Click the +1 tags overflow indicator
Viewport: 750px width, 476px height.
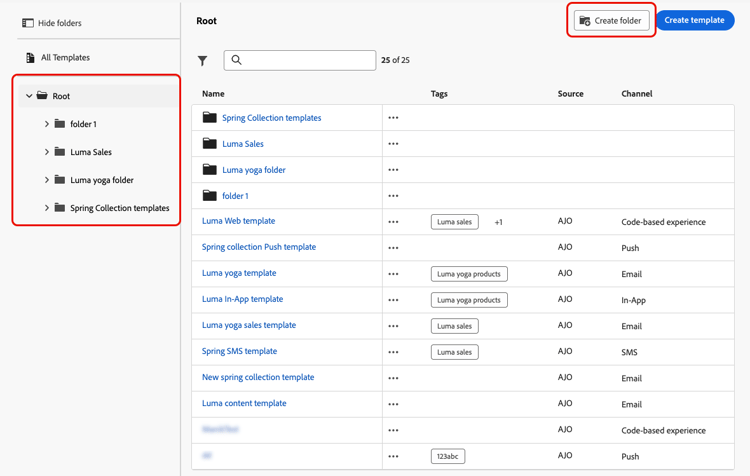[x=498, y=222]
